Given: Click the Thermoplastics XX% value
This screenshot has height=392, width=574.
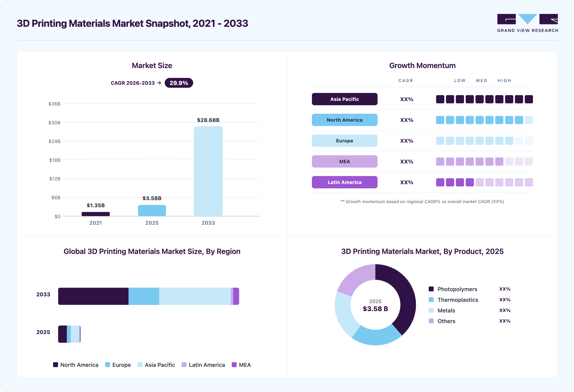Looking at the screenshot, I should point(505,300).
